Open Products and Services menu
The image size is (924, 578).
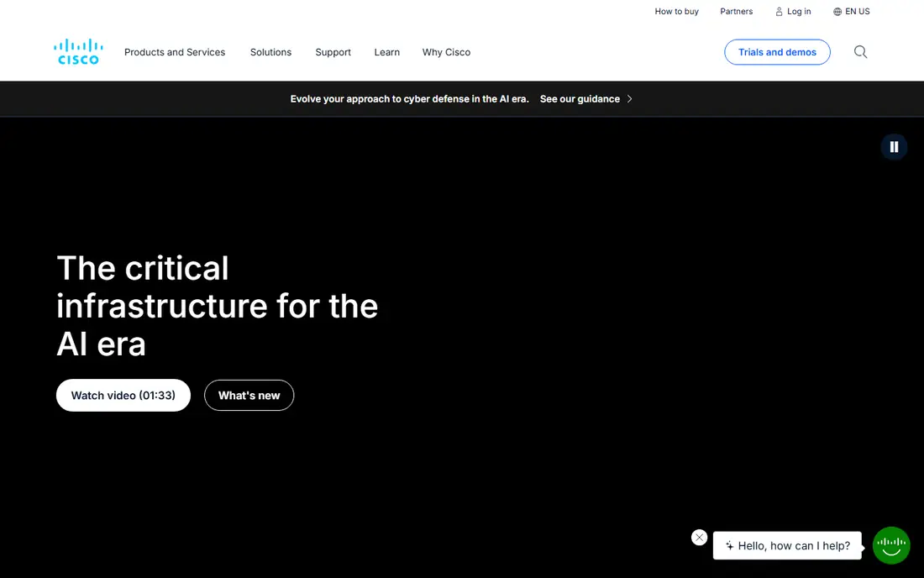175,52
